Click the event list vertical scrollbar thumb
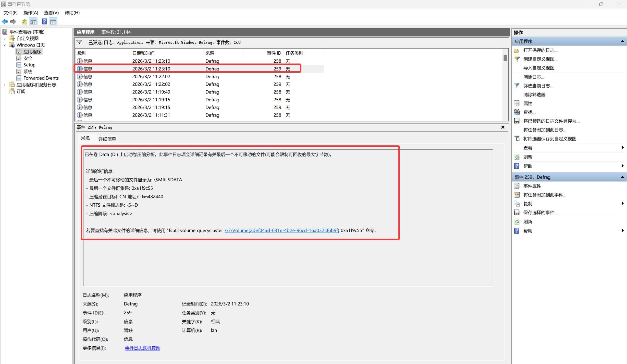627x364 pixels. coord(505,58)
